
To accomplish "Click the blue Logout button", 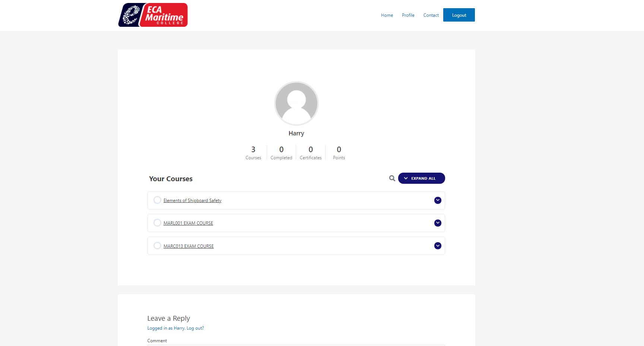I will pos(459,15).
